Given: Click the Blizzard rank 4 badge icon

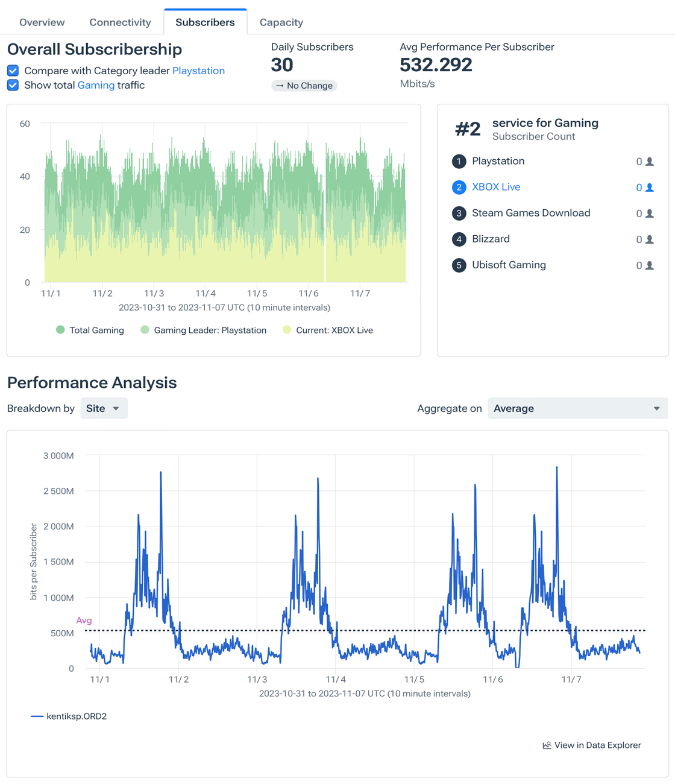Looking at the screenshot, I should (x=459, y=239).
